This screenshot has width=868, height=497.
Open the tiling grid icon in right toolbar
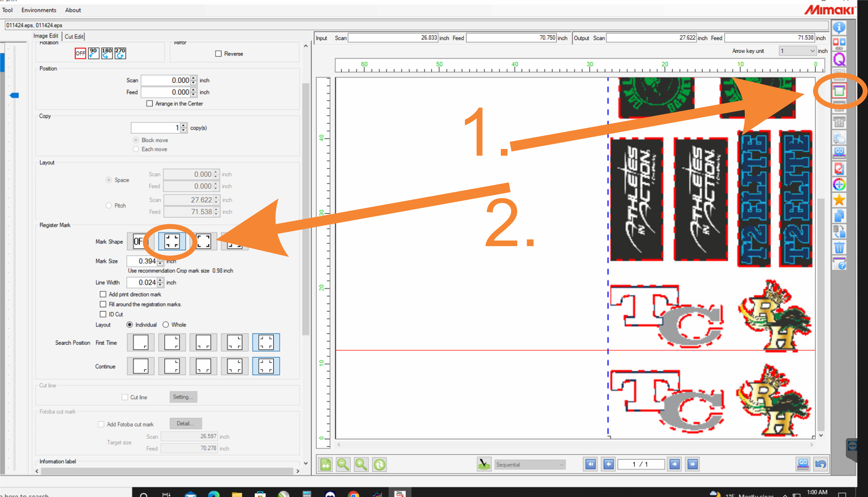point(839,122)
